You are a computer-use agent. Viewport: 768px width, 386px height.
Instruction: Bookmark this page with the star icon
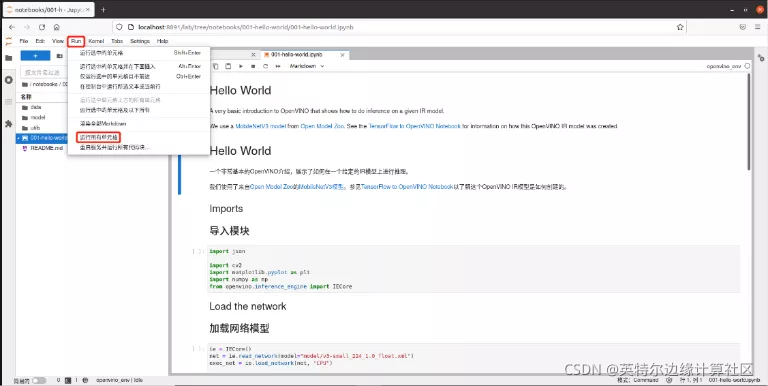click(x=680, y=27)
